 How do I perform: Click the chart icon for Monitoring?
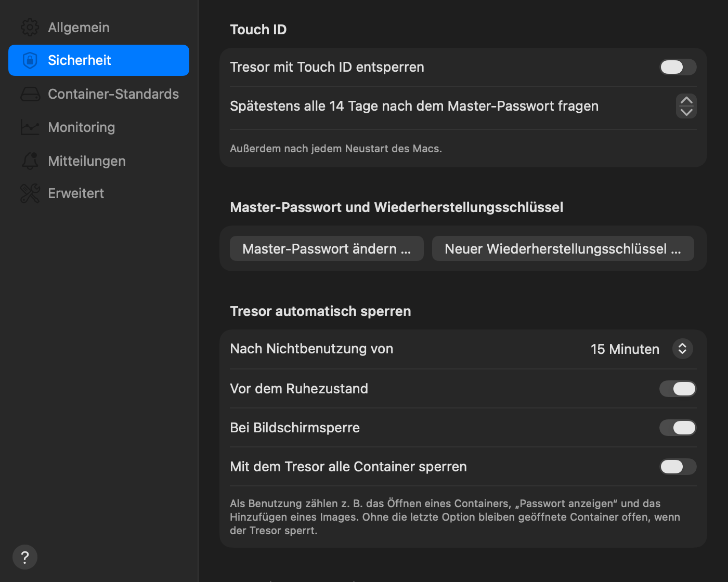(x=30, y=127)
